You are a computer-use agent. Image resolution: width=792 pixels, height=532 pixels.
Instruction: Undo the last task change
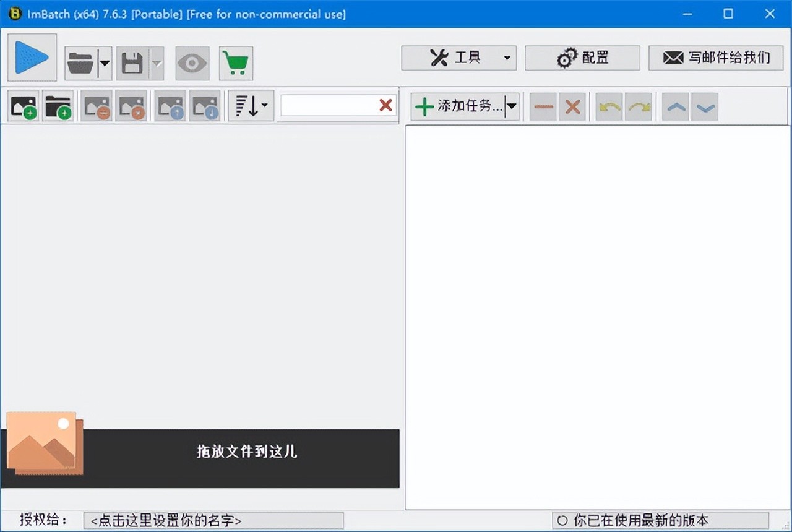point(609,106)
